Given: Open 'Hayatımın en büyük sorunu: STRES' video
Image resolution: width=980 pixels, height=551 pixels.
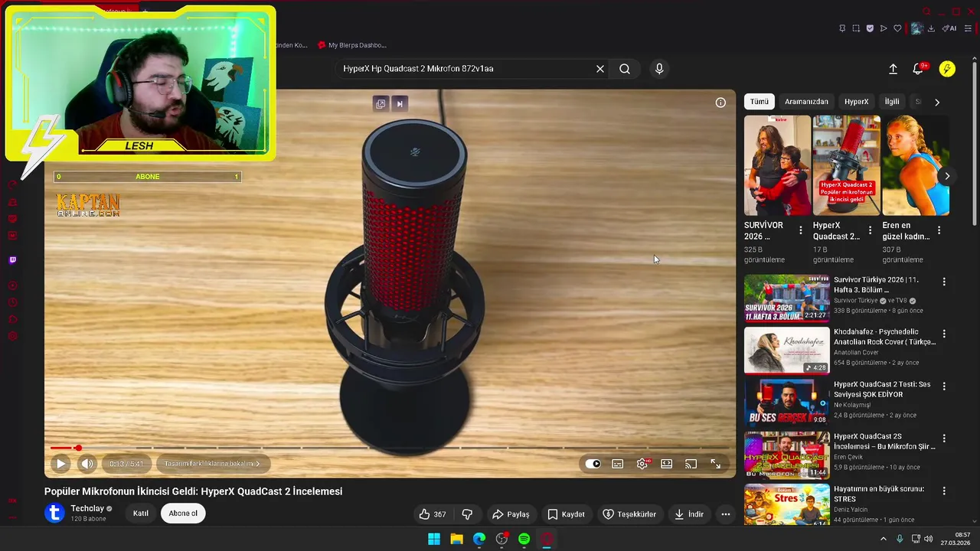Looking at the screenshot, I should click(x=879, y=494).
